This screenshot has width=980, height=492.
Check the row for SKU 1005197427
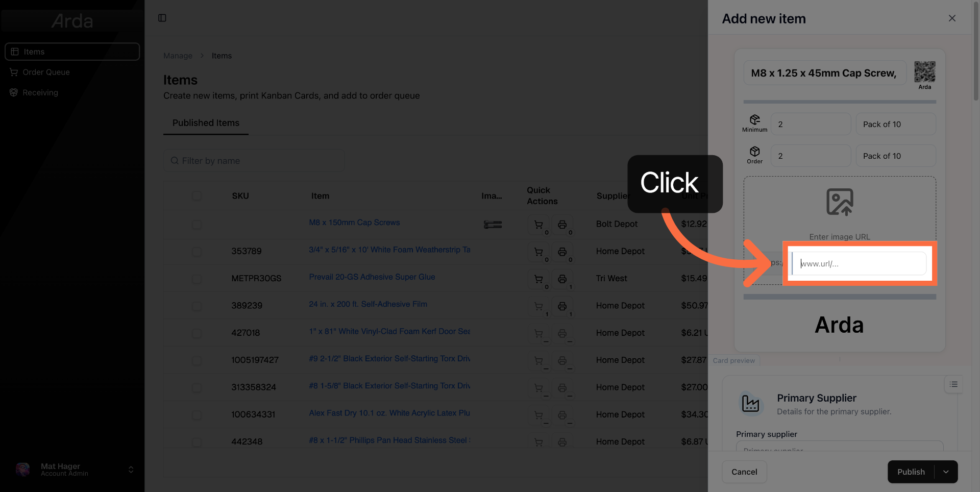coord(197,360)
